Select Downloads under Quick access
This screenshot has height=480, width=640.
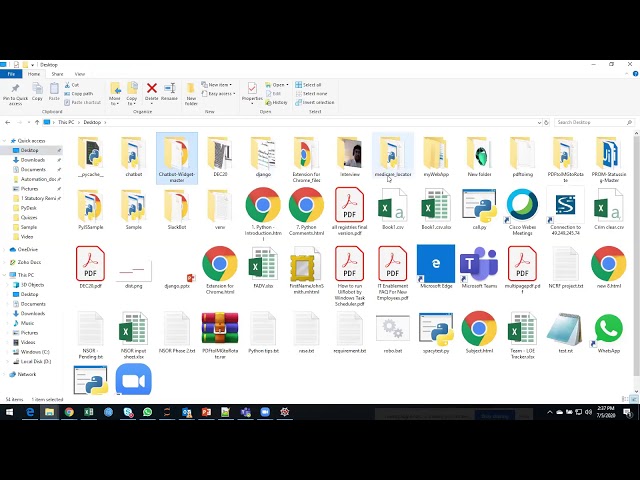33,160
